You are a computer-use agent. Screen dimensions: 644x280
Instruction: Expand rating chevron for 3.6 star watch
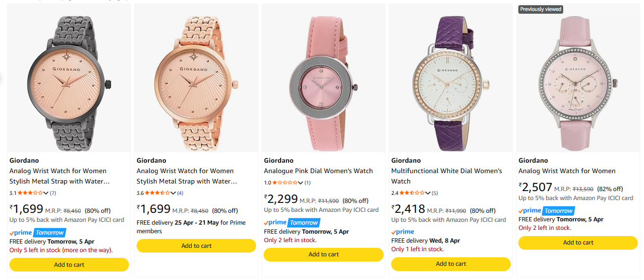pyautogui.click(x=173, y=193)
